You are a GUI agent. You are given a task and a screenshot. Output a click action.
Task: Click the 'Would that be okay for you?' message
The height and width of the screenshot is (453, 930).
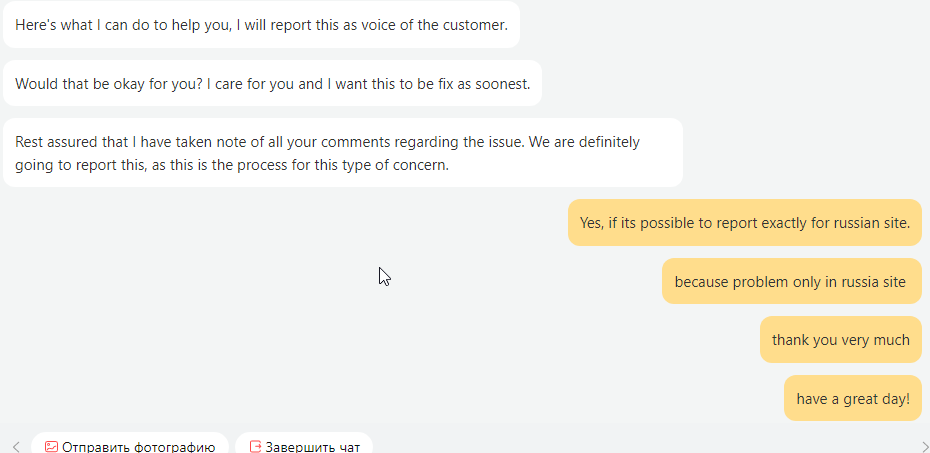272,83
